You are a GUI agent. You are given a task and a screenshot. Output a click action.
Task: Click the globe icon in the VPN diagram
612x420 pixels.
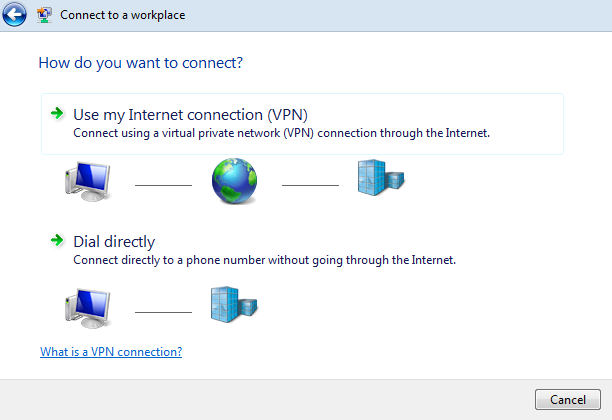tap(235, 181)
